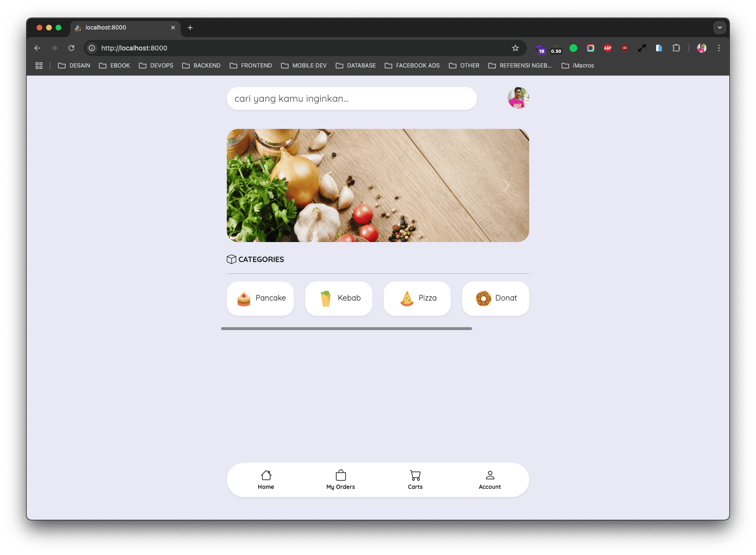Select the Pancake category
The height and width of the screenshot is (555, 756).
[260, 298]
